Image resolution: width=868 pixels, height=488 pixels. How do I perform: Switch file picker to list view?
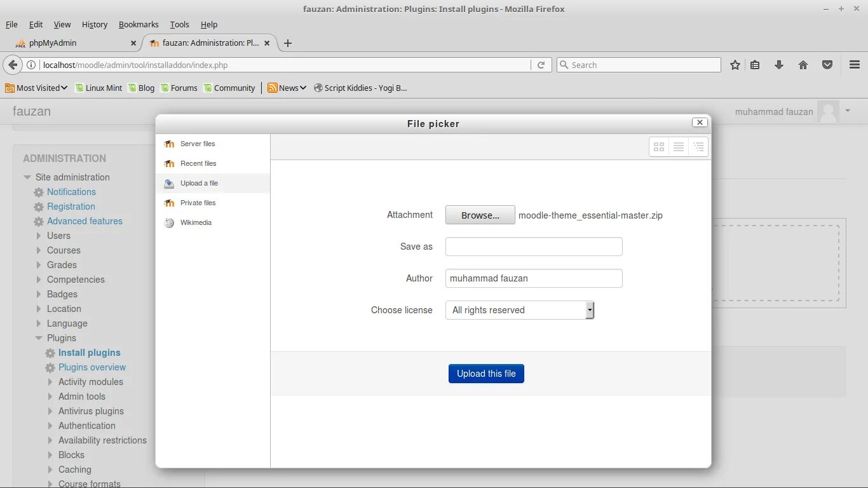[679, 147]
